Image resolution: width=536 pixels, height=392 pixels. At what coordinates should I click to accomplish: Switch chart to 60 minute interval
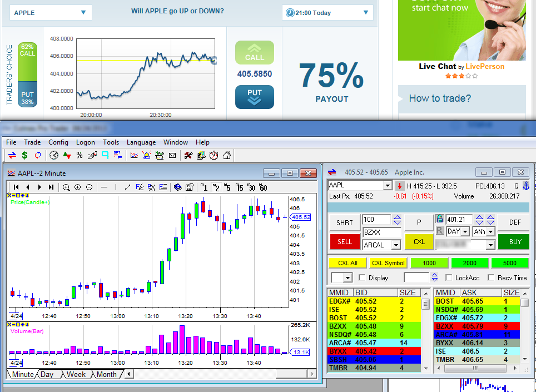[x=263, y=187]
